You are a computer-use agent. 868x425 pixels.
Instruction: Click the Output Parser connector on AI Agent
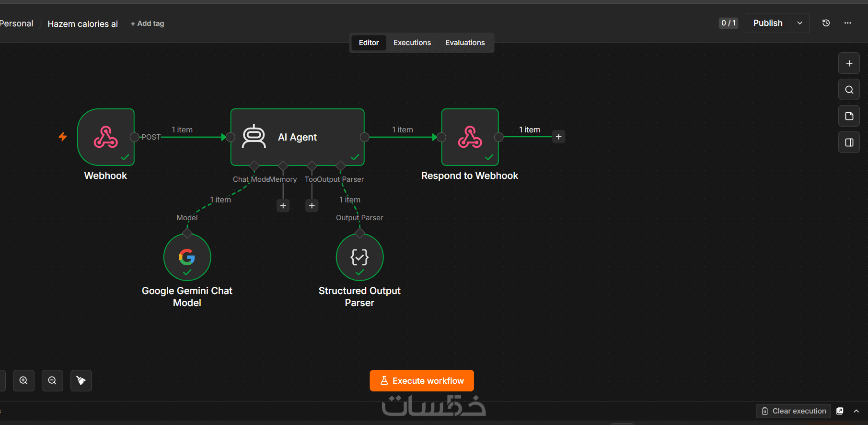341,166
